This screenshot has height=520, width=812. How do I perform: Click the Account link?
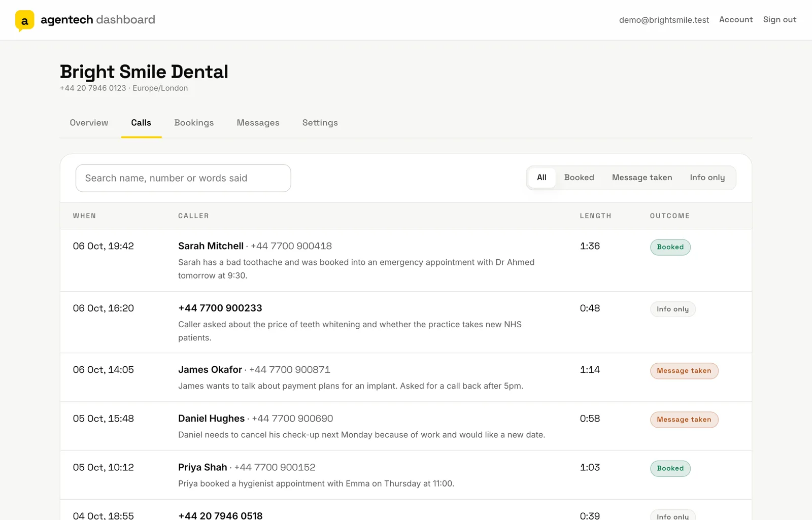point(736,19)
